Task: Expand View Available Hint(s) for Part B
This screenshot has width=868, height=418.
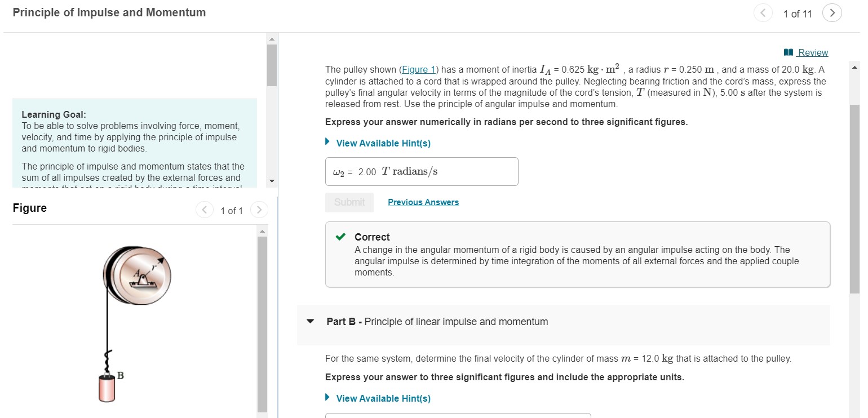Action: (x=383, y=398)
